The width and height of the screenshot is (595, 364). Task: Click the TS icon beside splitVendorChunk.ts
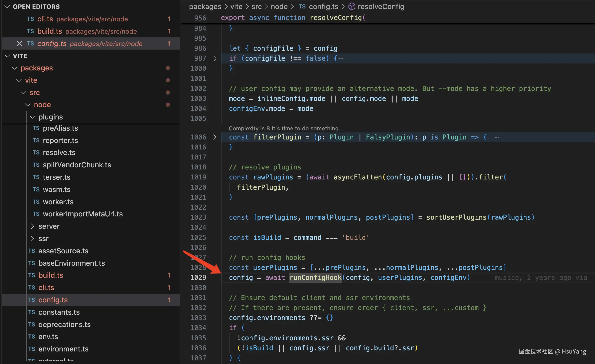(x=36, y=165)
